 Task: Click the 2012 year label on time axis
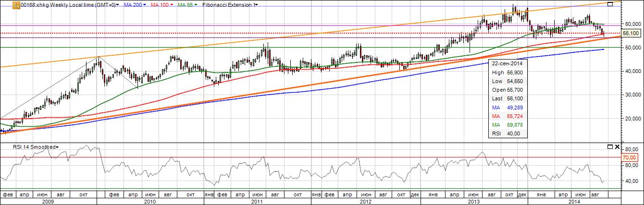pos(365,202)
